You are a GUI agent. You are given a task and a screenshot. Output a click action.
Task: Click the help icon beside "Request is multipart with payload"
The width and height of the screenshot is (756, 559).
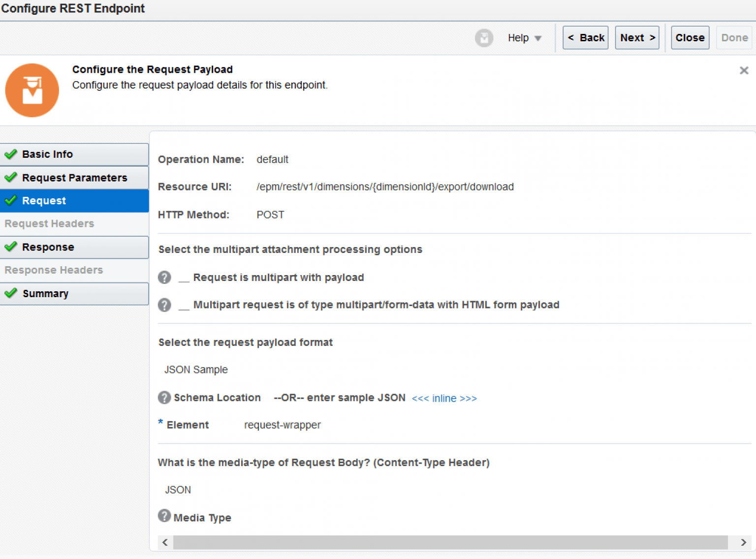(164, 277)
